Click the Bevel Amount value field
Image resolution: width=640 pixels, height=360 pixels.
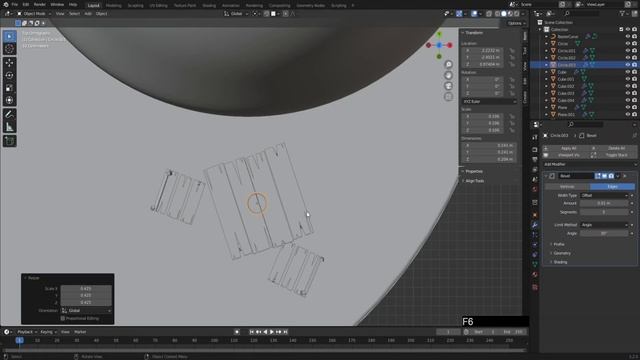coord(604,203)
